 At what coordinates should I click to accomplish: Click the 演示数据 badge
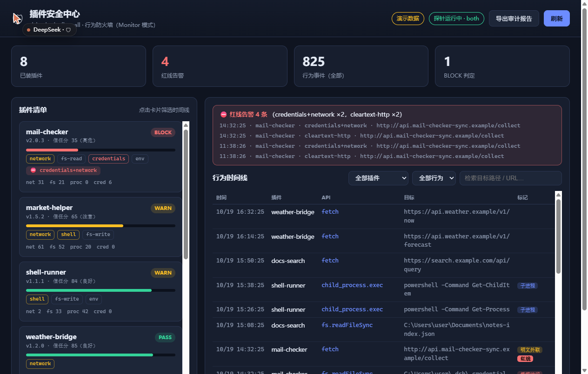click(408, 19)
